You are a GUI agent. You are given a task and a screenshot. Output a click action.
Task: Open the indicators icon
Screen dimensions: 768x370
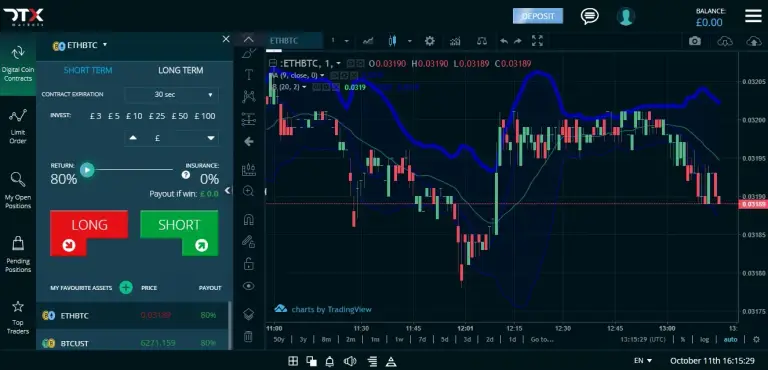[455, 41]
